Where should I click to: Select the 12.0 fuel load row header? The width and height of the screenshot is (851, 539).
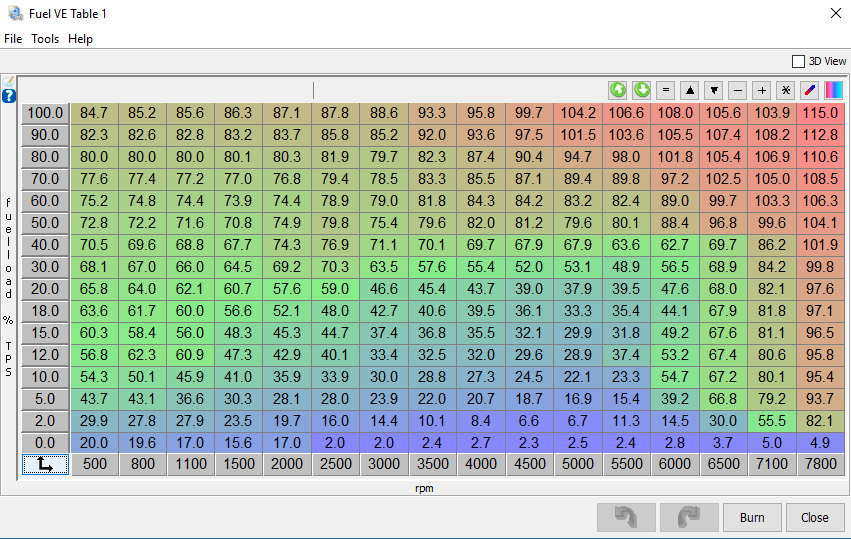click(x=46, y=355)
